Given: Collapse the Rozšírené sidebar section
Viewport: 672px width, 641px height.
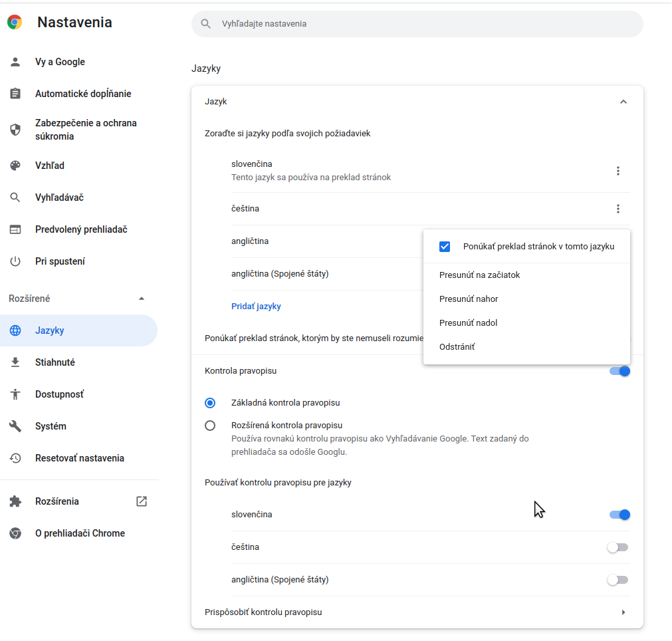Looking at the screenshot, I should 141,299.
